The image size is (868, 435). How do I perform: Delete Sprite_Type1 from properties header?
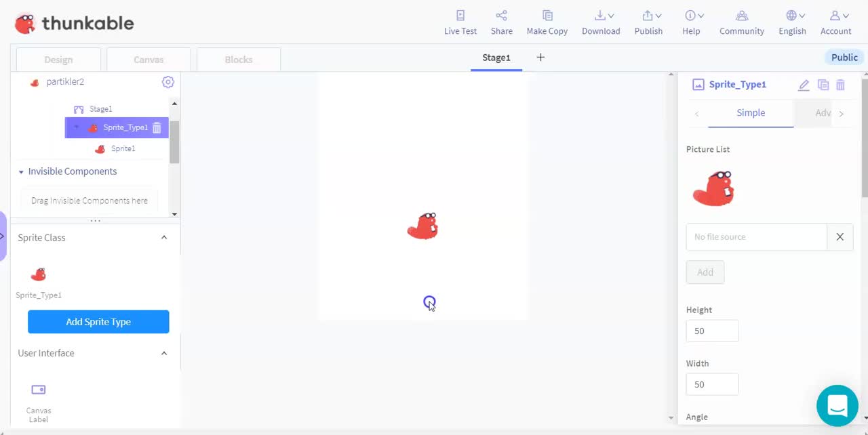pos(840,85)
